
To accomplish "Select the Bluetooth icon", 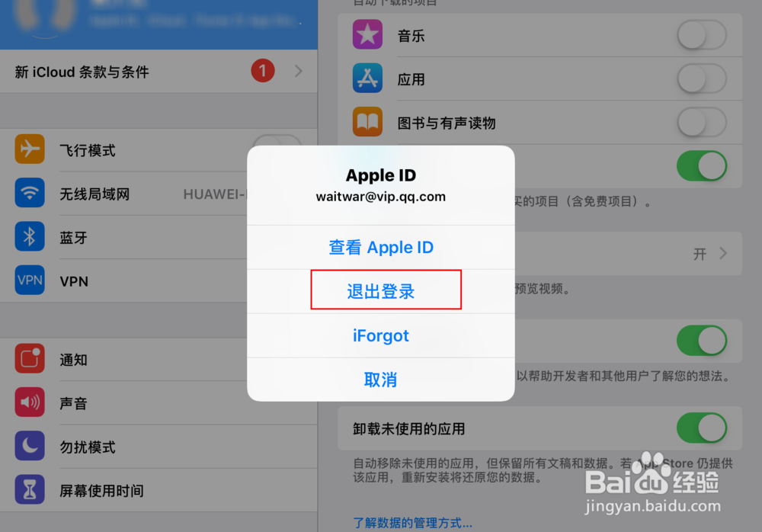I will click(30, 236).
